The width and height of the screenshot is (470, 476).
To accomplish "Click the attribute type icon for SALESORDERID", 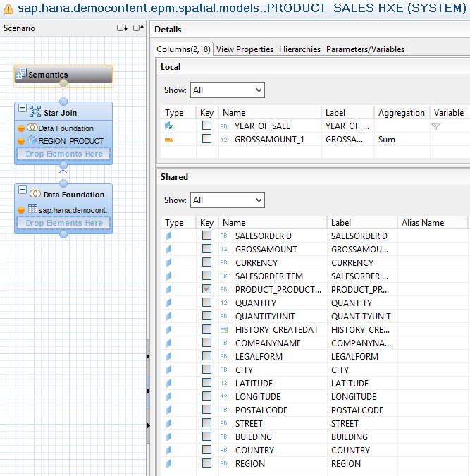I will 168,236.
